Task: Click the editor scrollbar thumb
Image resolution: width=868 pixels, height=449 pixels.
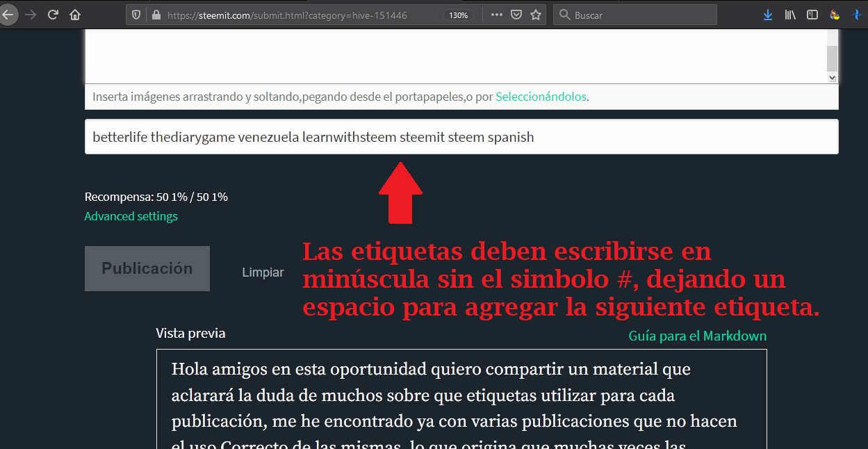Action: (x=832, y=58)
